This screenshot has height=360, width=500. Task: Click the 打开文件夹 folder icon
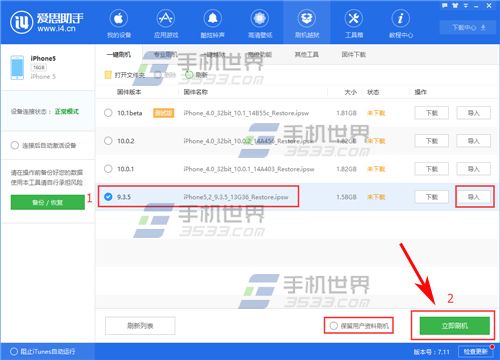pos(108,75)
